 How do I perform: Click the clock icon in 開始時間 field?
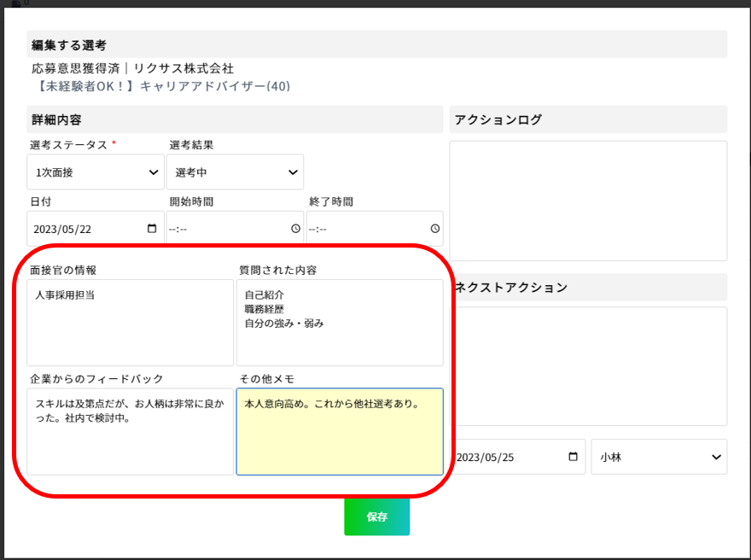296,229
